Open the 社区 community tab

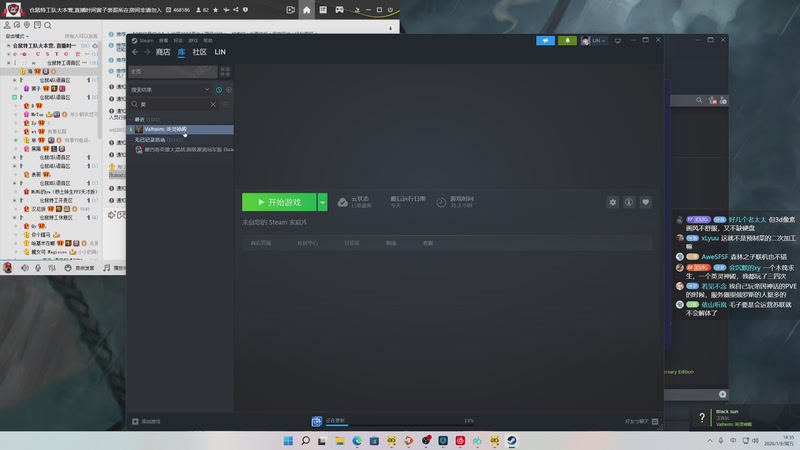pos(199,52)
